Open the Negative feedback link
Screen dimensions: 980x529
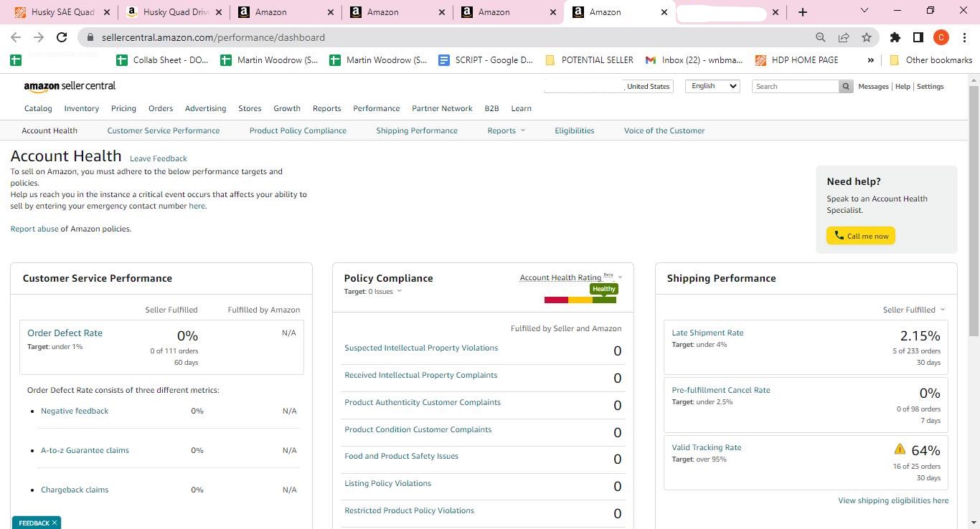pyautogui.click(x=75, y=411)
